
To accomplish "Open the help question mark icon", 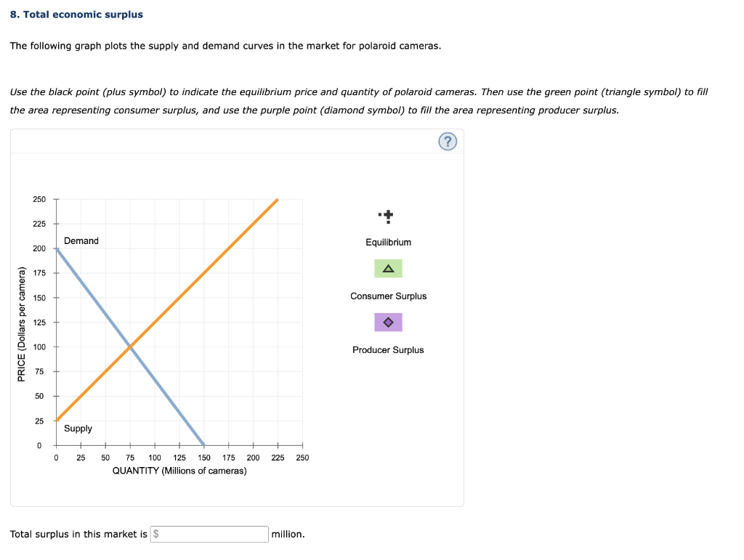I will pyautogui.click(x=448, y=141).
